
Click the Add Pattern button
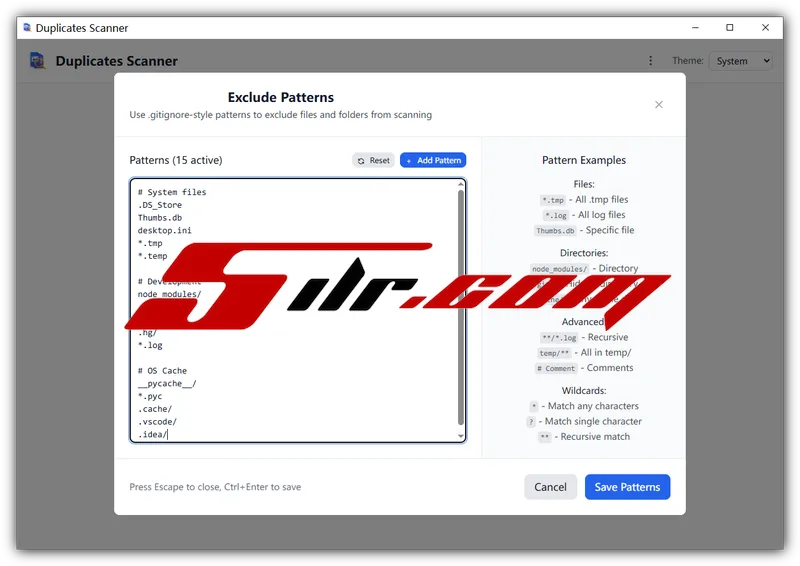433,160
